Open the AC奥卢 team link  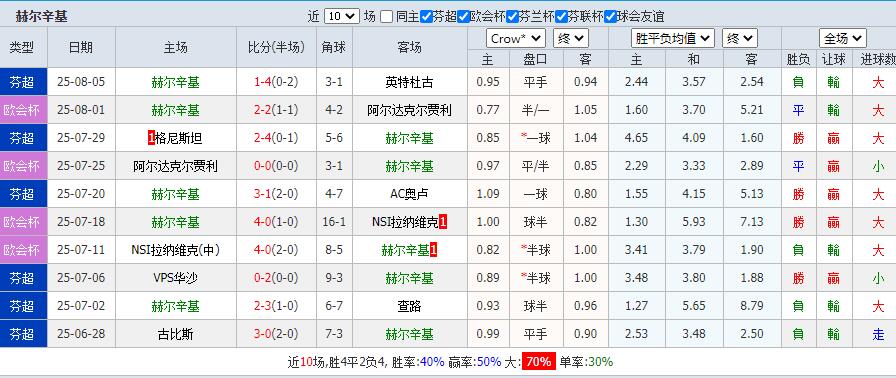point(409,194)
